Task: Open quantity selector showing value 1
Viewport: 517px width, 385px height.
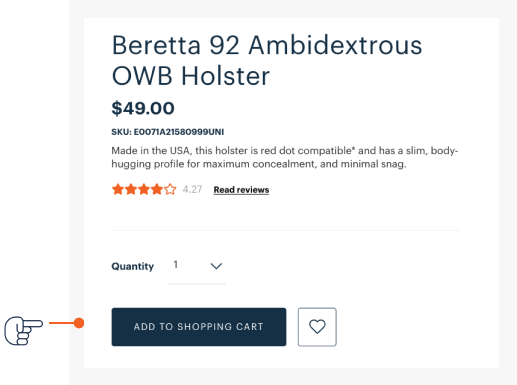Action: click(197, 266)
